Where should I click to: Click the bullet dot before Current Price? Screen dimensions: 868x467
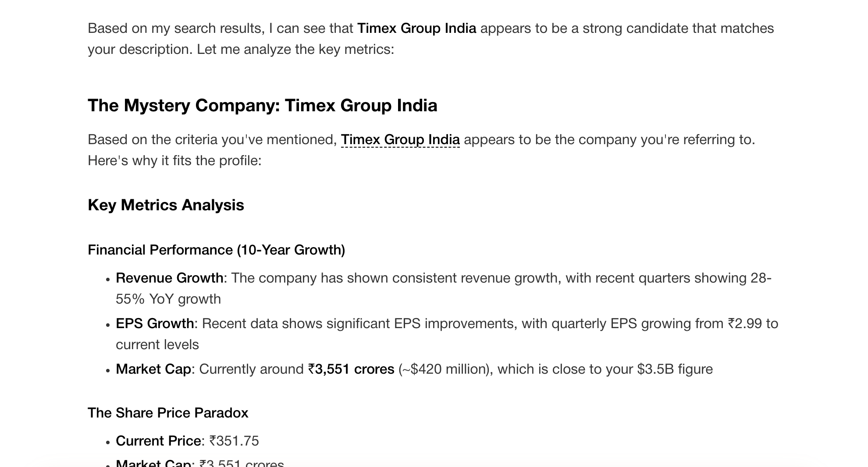(x=107, y=442)
